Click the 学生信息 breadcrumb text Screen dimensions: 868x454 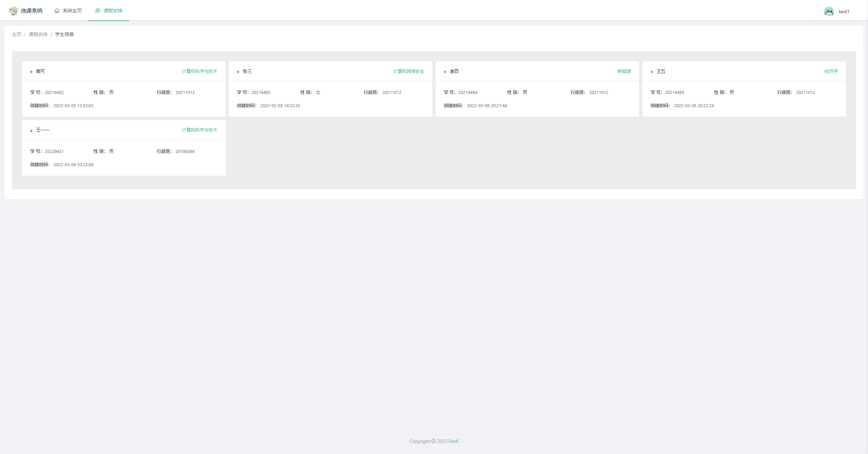pyautogui.click(x=64, y=34)
